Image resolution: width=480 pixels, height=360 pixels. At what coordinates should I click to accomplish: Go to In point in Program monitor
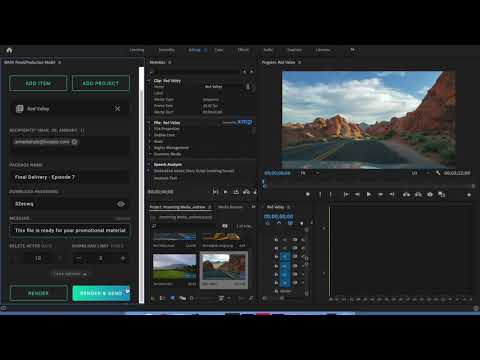pos(346,194)
